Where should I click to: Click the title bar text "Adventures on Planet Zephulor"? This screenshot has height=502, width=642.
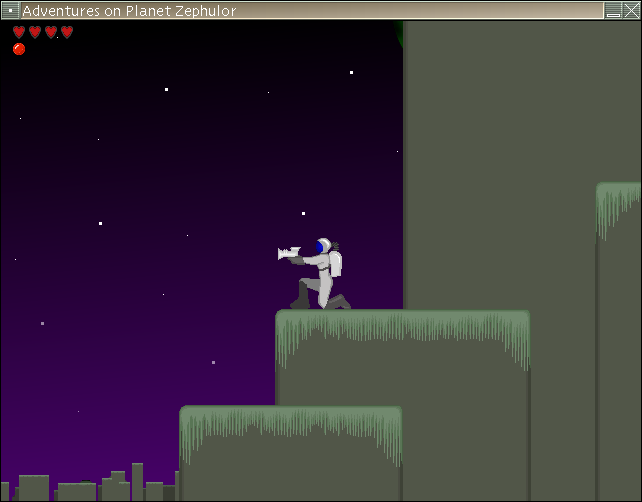129,10
